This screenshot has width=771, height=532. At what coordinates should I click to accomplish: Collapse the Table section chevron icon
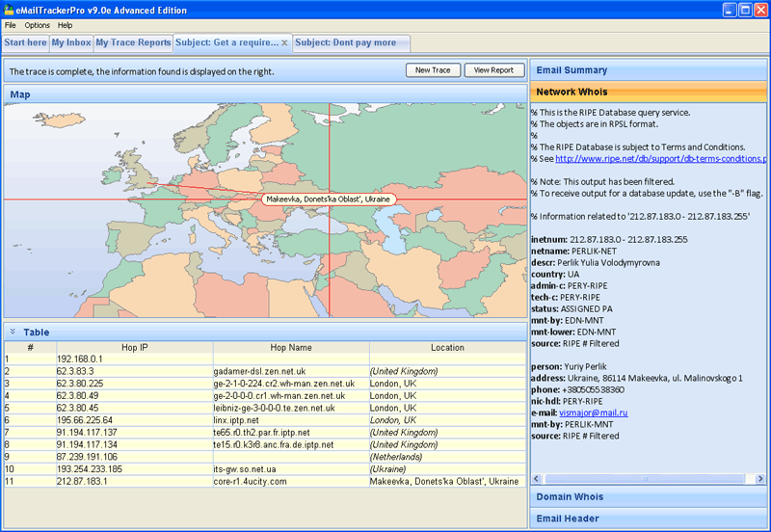point(13,332)
